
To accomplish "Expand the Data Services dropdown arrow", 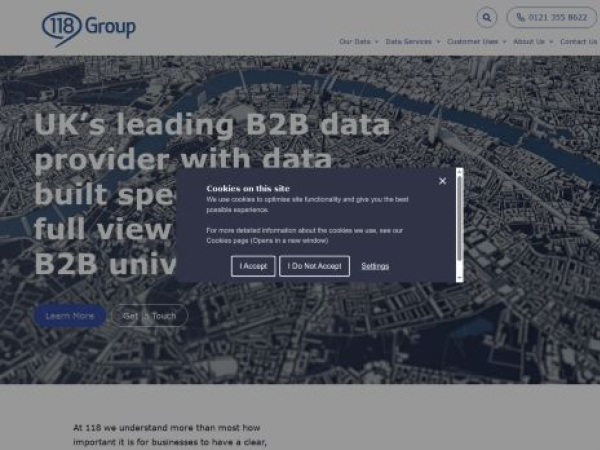I will point(438,42).
